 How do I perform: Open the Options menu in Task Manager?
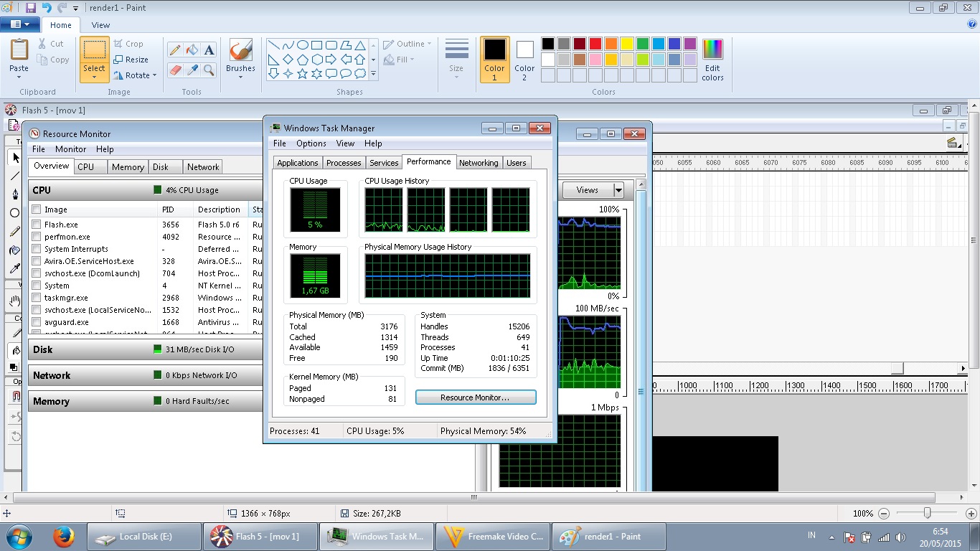[x=311, y=143]
